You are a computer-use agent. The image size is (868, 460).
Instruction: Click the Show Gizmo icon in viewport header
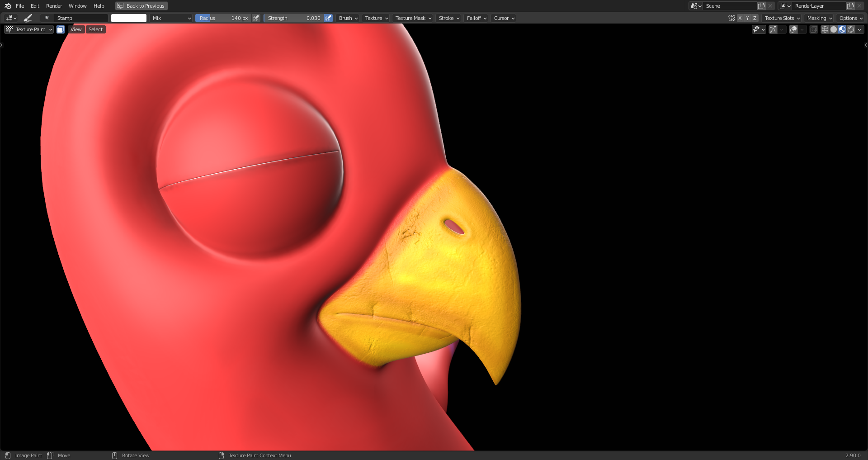pos(773,29)
